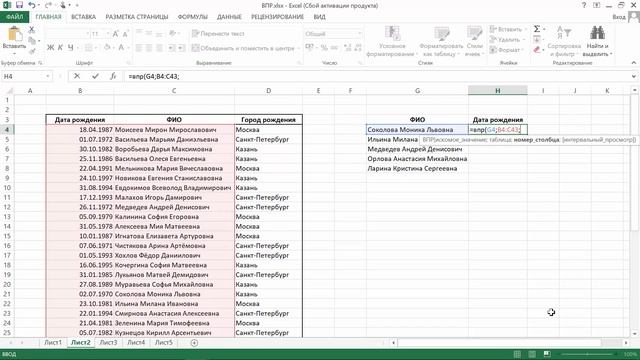Toggle Underline Ч formatting
The width and height of the screenshot is (640, 360).
point(71,48)
